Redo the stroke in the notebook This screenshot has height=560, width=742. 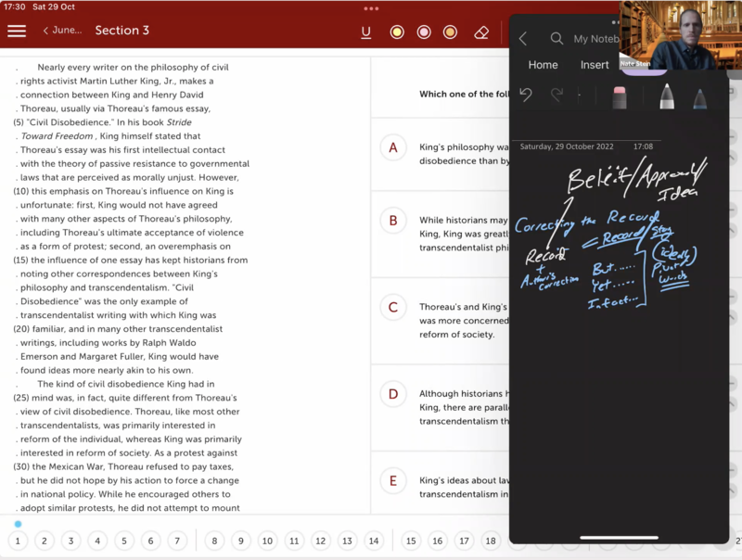click(x=556, y=95)
